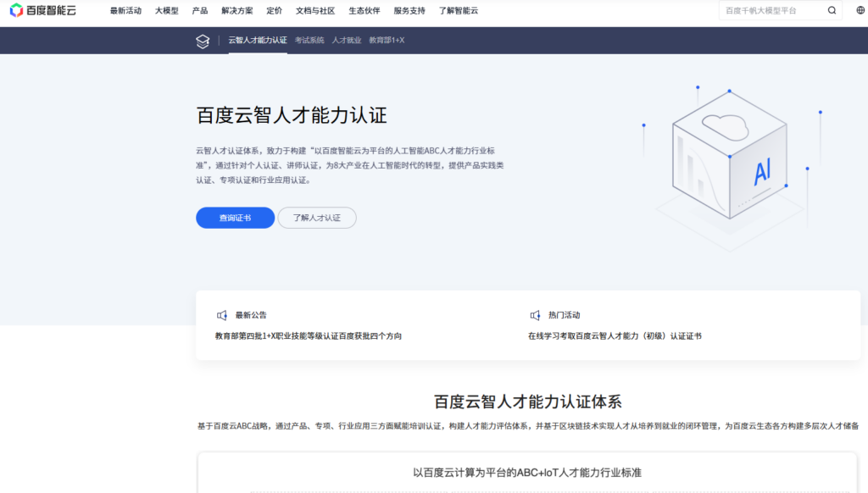Click the stacked-layers icon in the sub navigation

click(x=202, y=40)
